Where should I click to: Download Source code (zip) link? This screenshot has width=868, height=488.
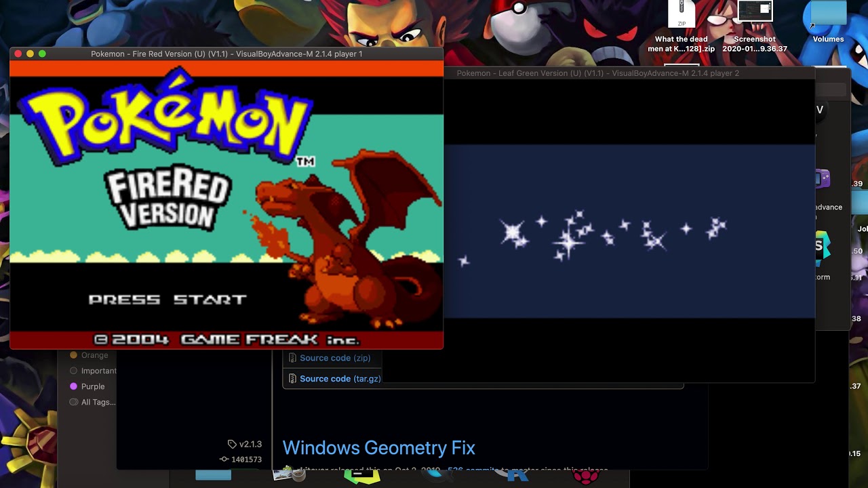point(335,358)
